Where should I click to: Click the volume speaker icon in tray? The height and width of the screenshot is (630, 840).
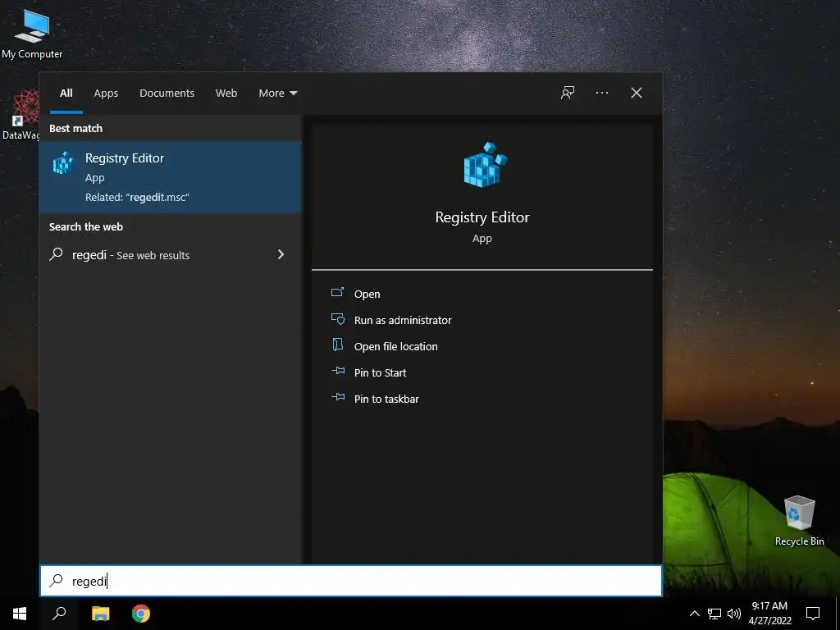(734, 614)
